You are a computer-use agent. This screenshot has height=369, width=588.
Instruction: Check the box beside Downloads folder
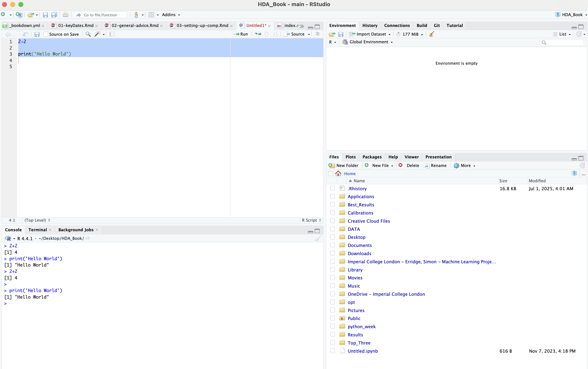(332, 253)
